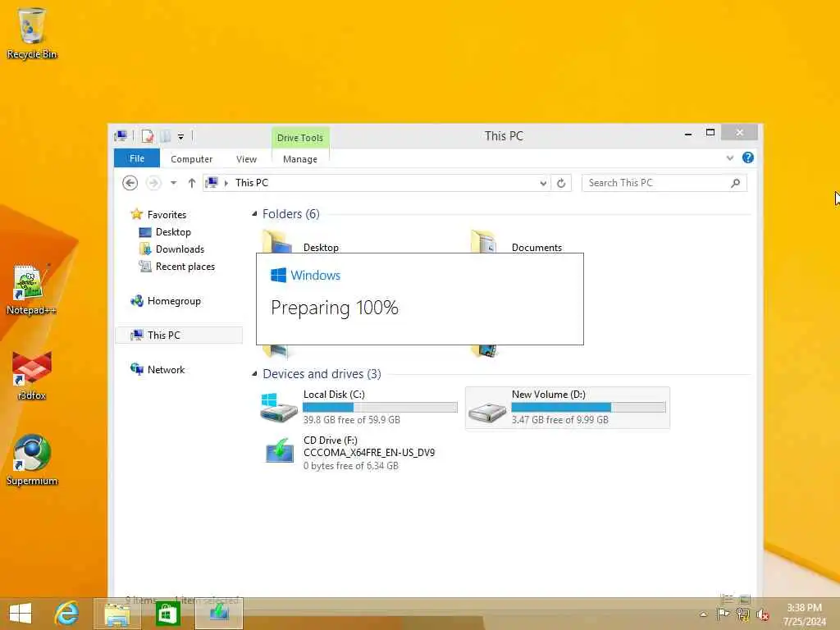Click the Properties quick access toolbar icon
Viewport: 840px width, 630px height.
coord(148,136)
